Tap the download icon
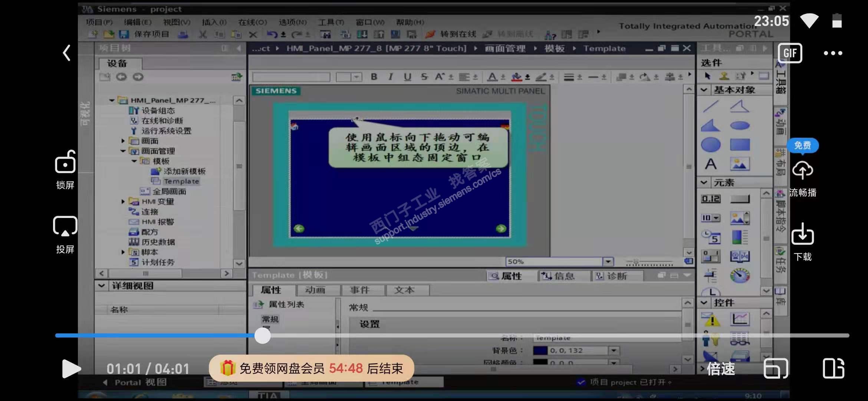Image resolution: width=868 pixels, height=401 pixels. (x=802, y=234)
